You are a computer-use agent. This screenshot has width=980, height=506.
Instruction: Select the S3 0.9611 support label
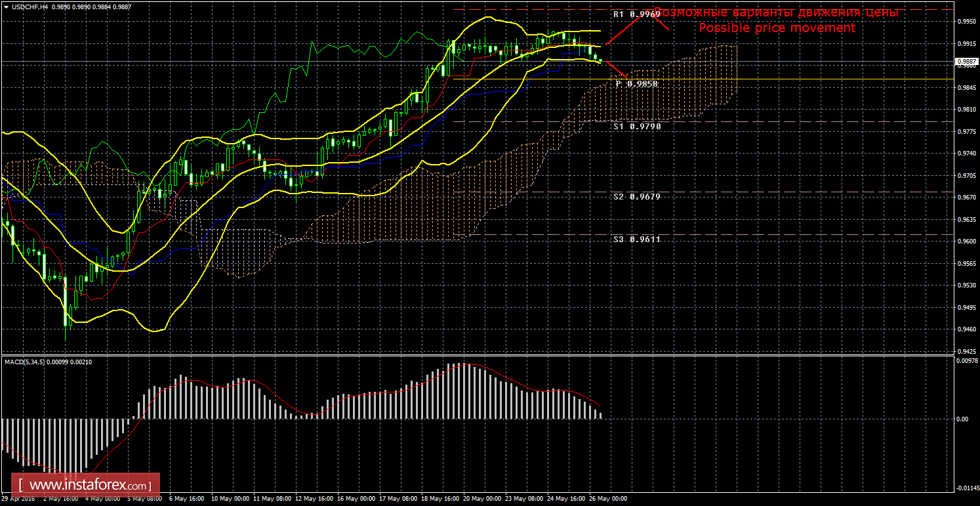pos(636,240)
